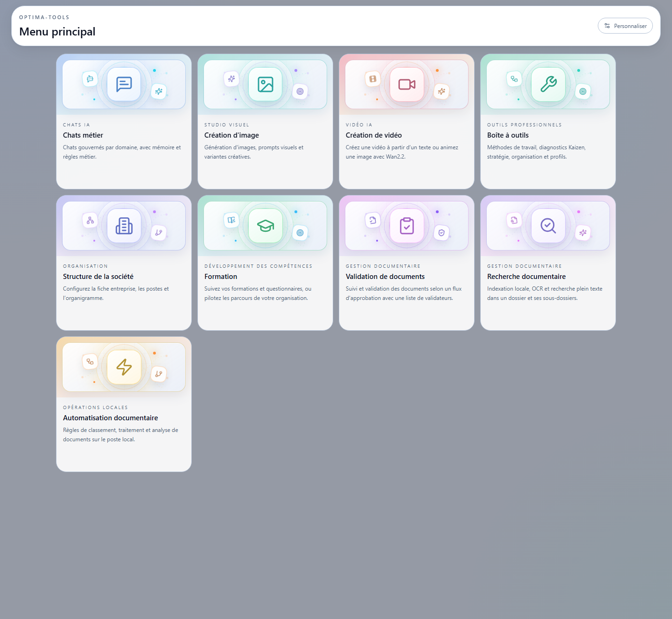Screen dimensions: 672x619
Task: Click the OPTIMA-TOOLS header label
Action: point(44,17)
